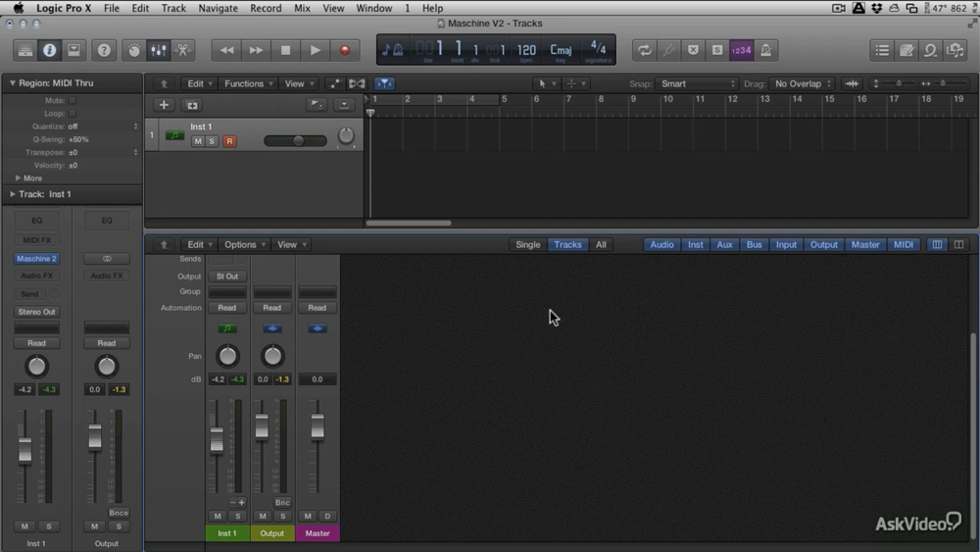
Task: Open the Track menu in menu bar
Action: point(173,8)
